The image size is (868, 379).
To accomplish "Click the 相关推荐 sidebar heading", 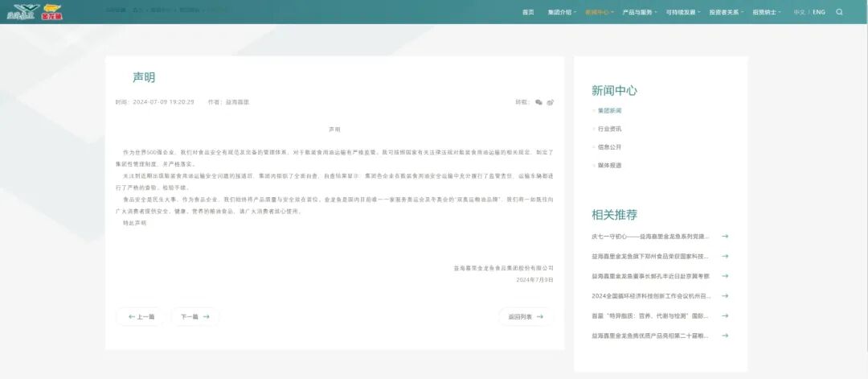I will click(614, 214).
